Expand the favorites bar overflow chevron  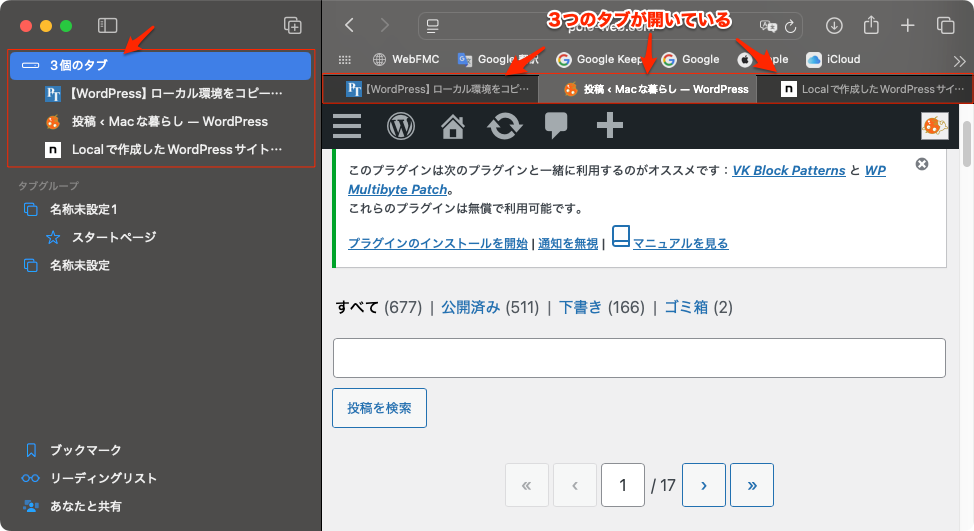[x=959, y=60]
